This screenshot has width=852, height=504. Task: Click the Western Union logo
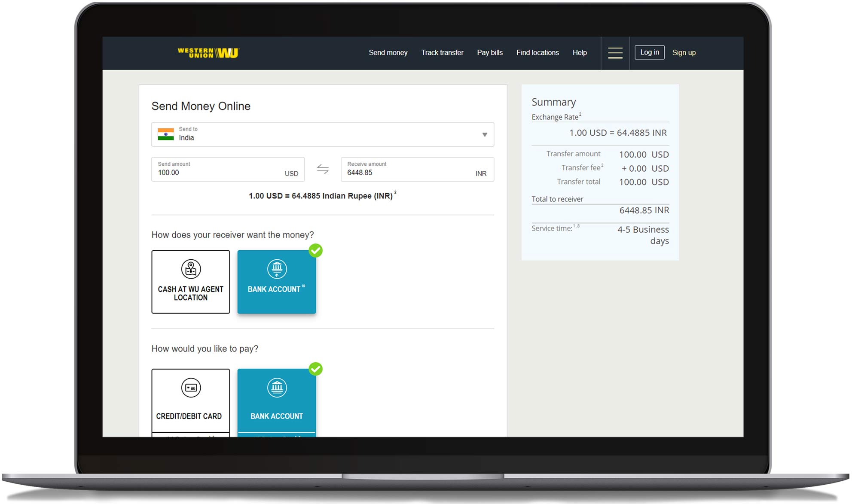[208, 53]
